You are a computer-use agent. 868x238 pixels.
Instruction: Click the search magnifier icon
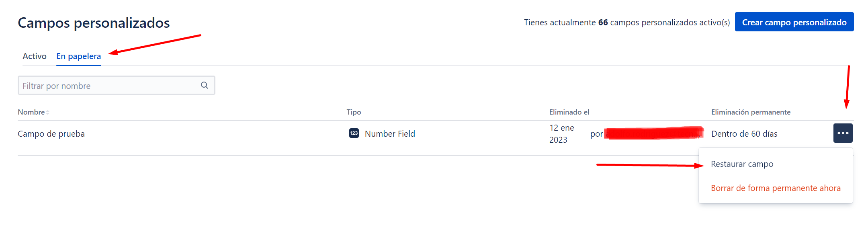pos(204,85)
